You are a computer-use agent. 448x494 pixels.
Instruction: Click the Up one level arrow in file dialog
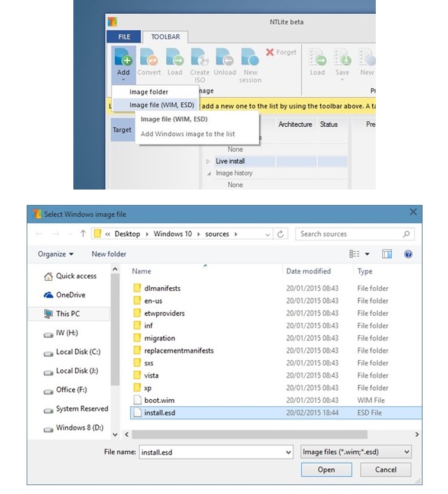click(83, 233)
